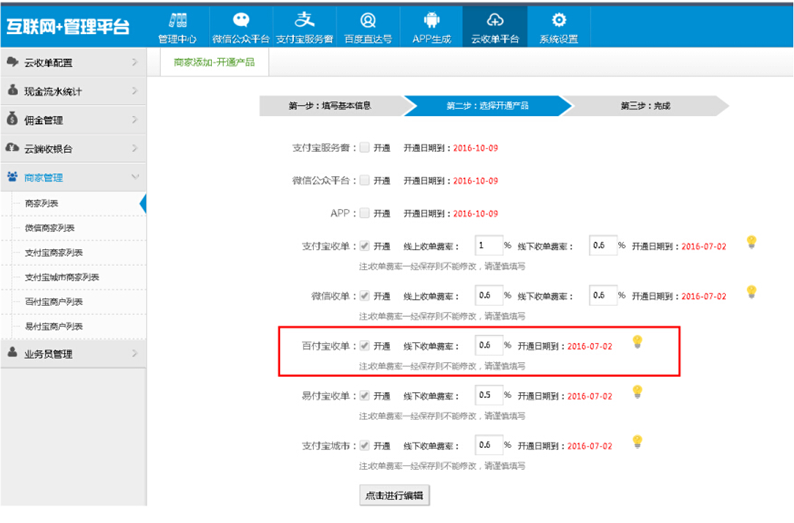Open 系统设置 gear icon in navigation
794x523 pixels.
(x=559, y=20)
